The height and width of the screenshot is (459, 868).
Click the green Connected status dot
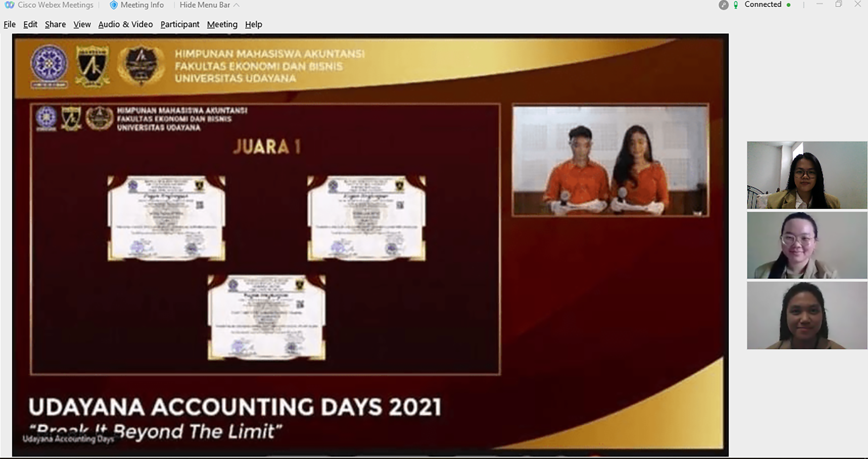pos(789,5)
